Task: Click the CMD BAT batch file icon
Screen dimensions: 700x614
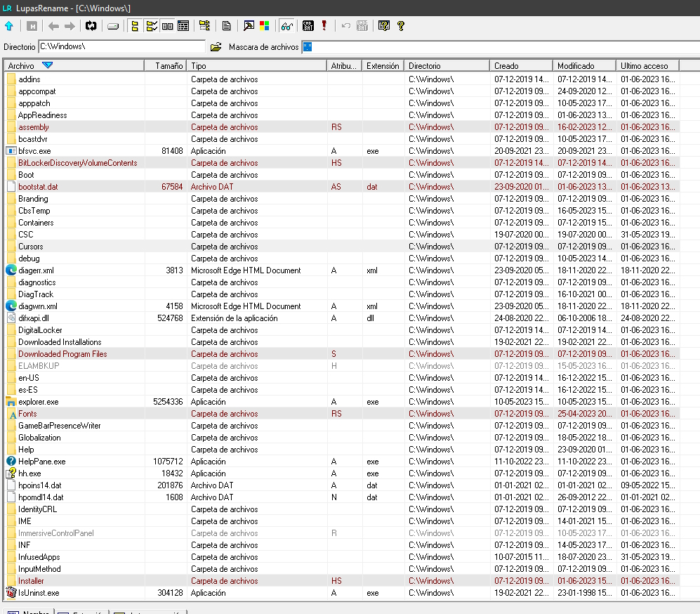Action: pyautogui.click(x=308, y=26)
